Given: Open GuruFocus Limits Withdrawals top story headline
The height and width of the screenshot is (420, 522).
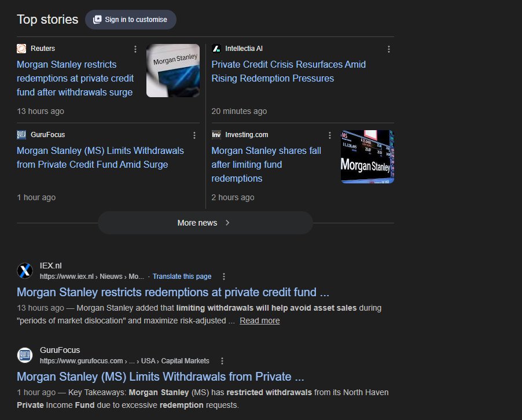Looking at the screenshot, I should pyautogui.click(x=100, y=157).
